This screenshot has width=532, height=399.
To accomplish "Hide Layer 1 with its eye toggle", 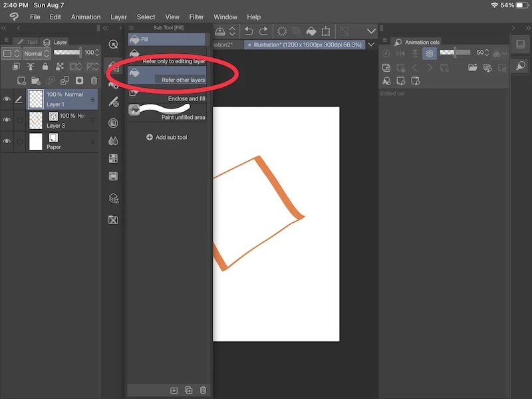I will point(7,99).
